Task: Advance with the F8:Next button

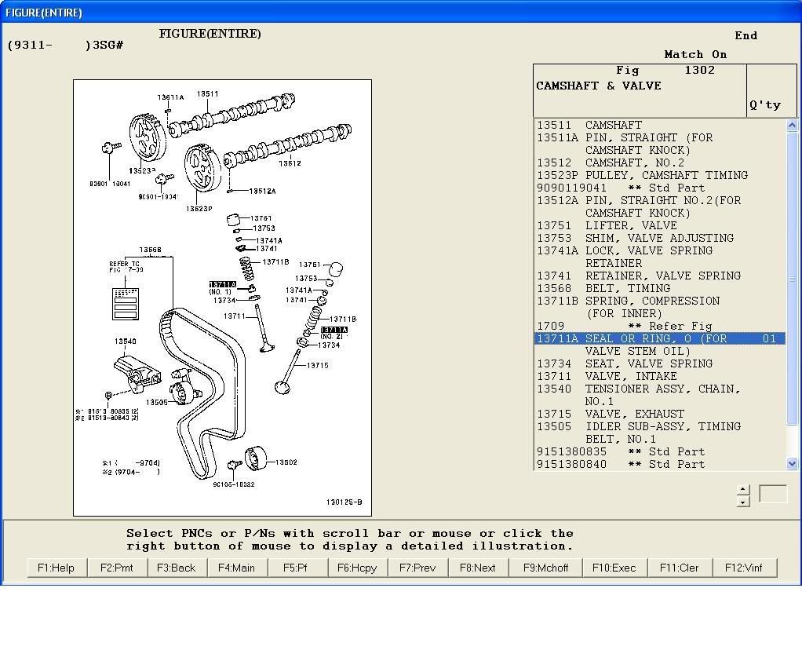Action: (478, 568)
